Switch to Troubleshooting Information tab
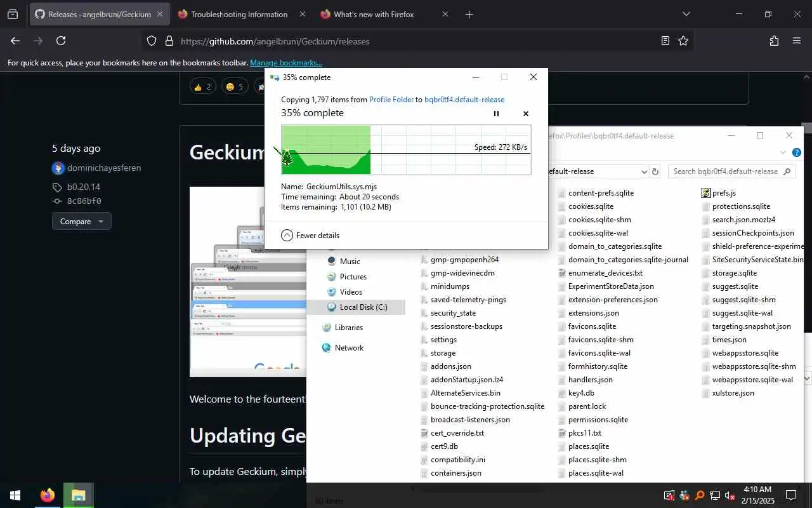The height and width of the screenshot is (508, 812). pyautogui.click(x=239, y=14)
